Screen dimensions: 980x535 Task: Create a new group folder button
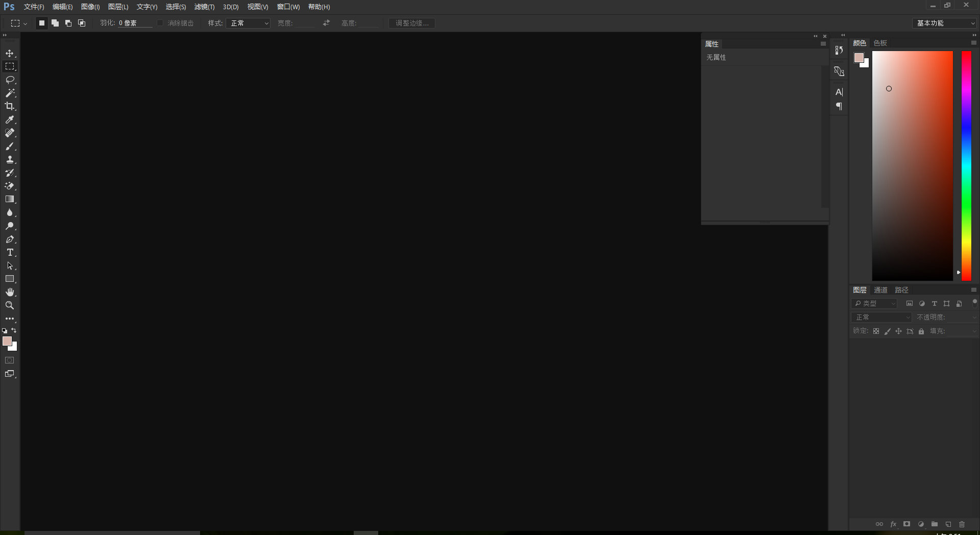point(935,524)
